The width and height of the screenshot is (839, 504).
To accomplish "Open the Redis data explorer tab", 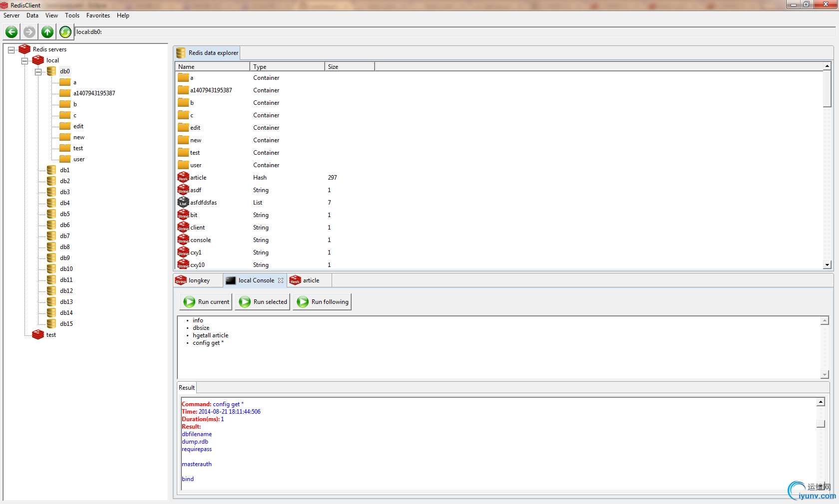I will pyautogui.click(x=208, y=53).
